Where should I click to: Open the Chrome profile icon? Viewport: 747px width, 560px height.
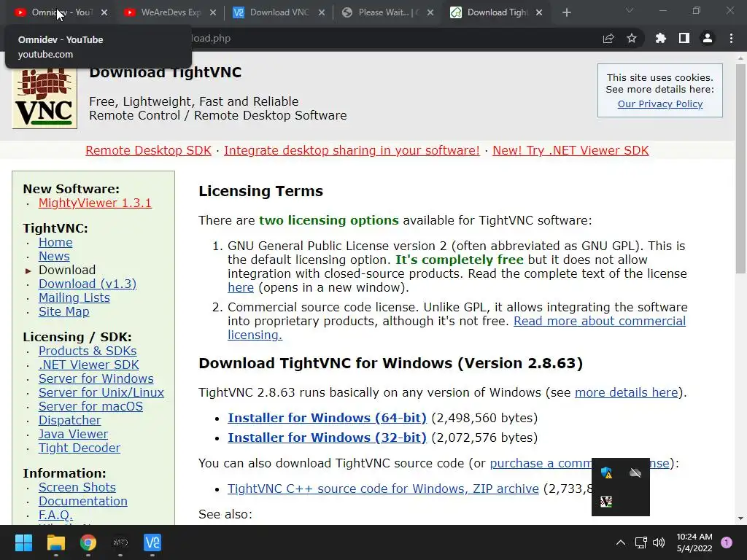point(708,38)
